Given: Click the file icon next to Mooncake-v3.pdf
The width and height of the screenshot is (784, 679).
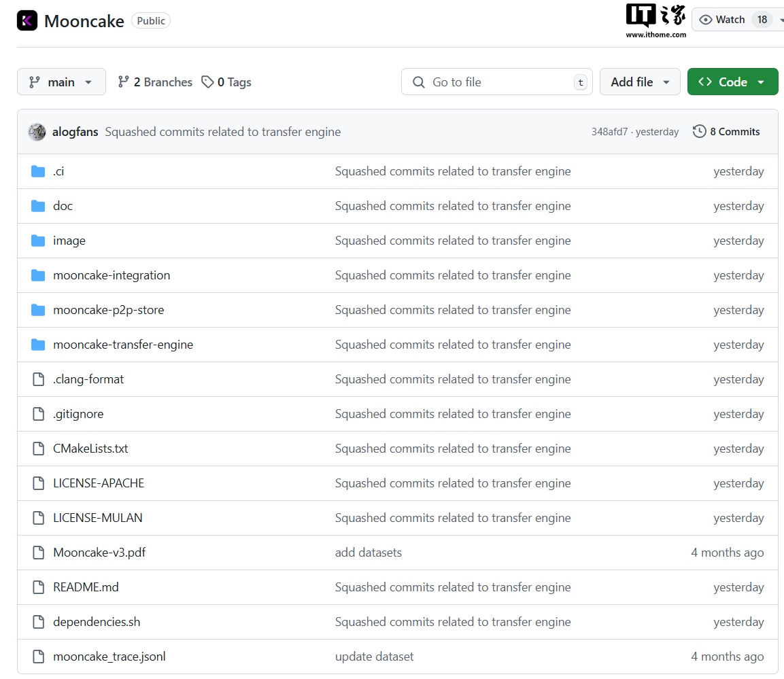Looking at the screenshot, I should [38, 553].
